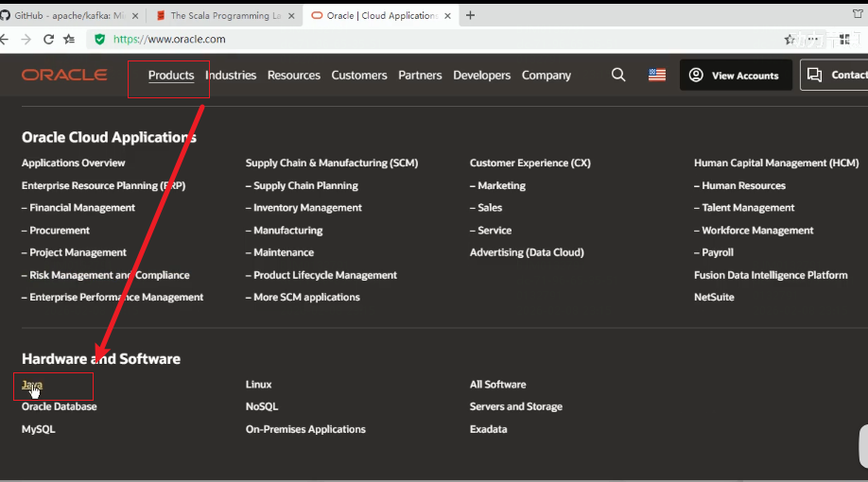Open the Oracle Database link

click(x=60, y=406)
